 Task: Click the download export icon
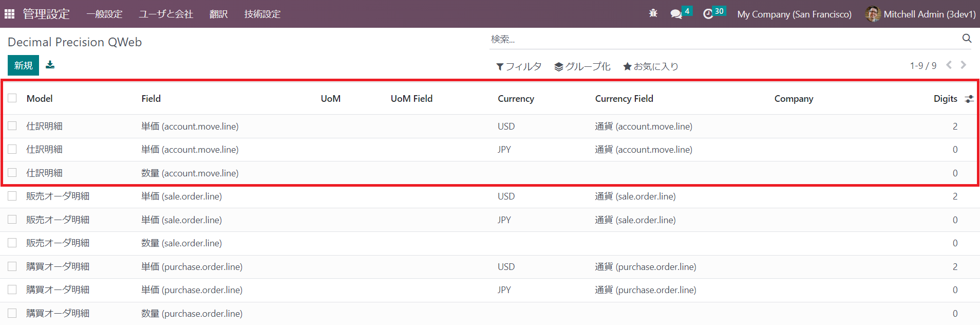tap(50, 65)
